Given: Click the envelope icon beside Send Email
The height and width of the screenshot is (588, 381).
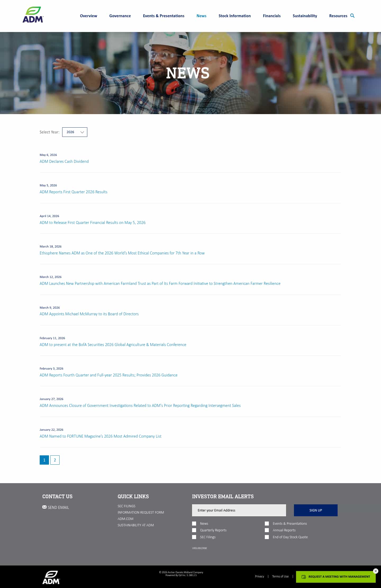Looking at the screenshot, I should (x=44, y=507).
